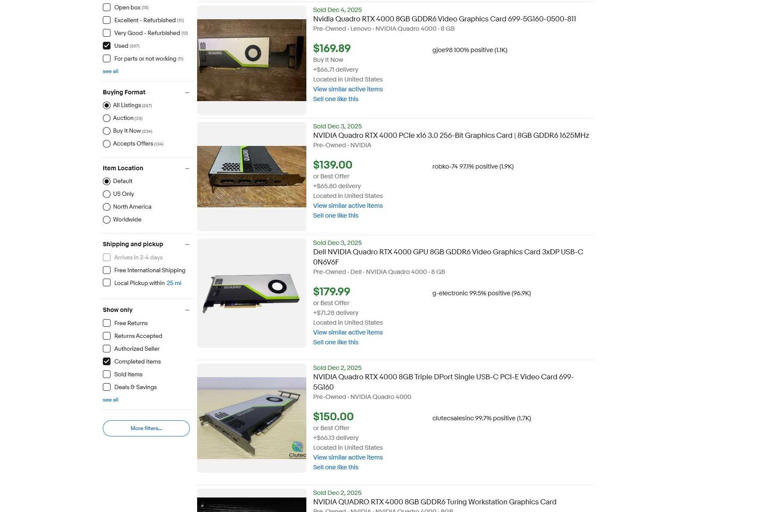Collapse the Buying Format section
Screen dimensions: 768x512
(187, 93)
